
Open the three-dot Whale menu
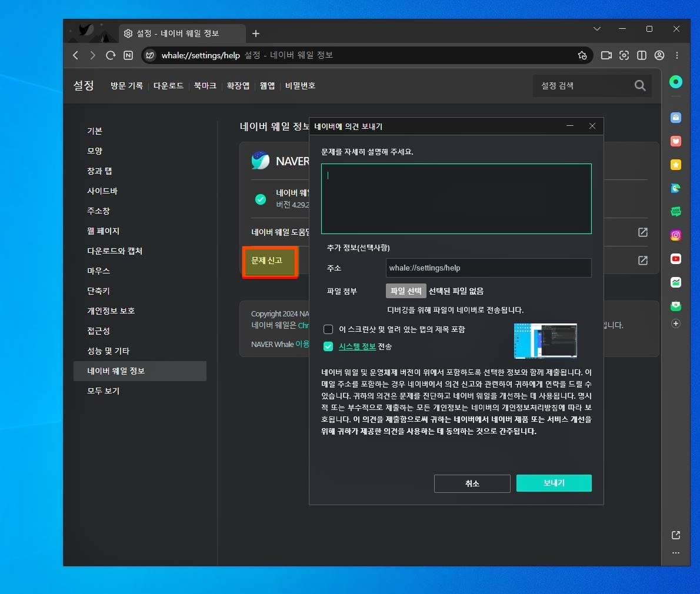(x=677, y=55)
